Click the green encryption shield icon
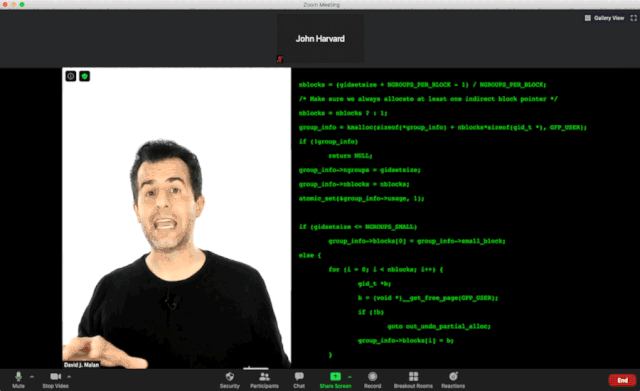The height and width of the screenshot is (391, 640). point(84,76)
